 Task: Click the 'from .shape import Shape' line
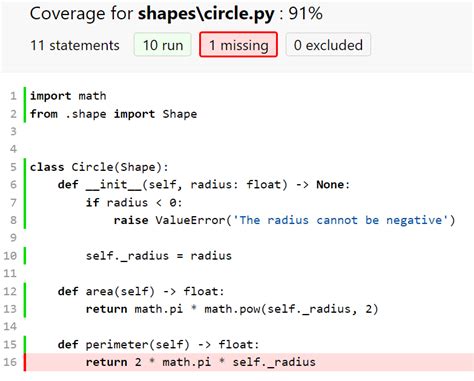pyautogui.click(x=113, y=114)
